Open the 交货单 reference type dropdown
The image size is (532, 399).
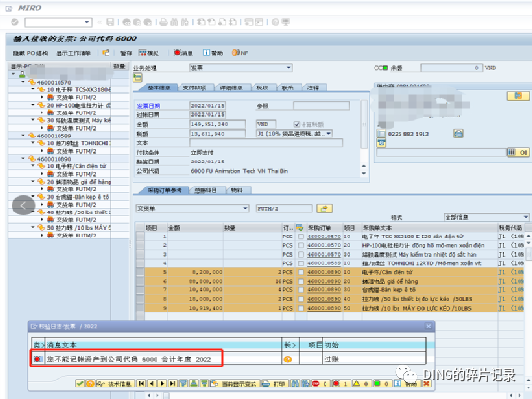pos(245,209)
